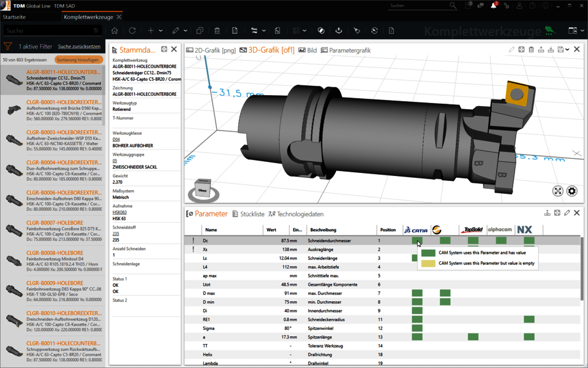Click into the Suche field above the results list
This screenshot has width=588, height=368.
(x=51, y=31)
